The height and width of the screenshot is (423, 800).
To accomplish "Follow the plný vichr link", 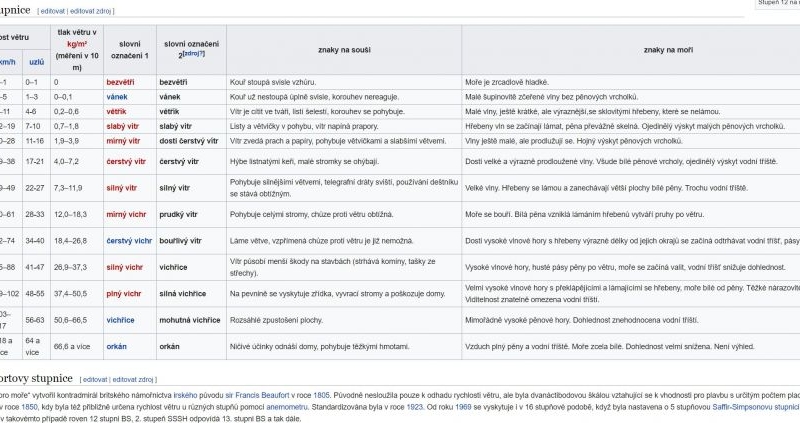I will [124, 294].
